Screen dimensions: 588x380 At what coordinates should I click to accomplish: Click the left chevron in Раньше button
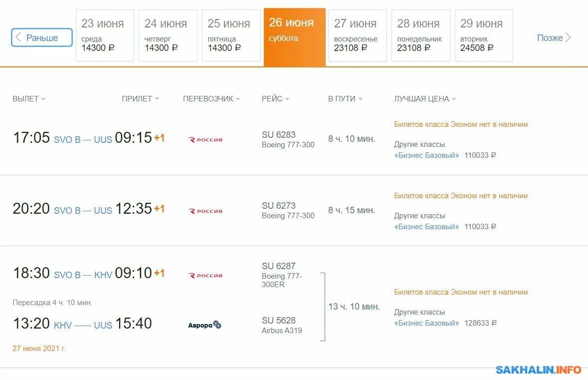coord(18,37)
